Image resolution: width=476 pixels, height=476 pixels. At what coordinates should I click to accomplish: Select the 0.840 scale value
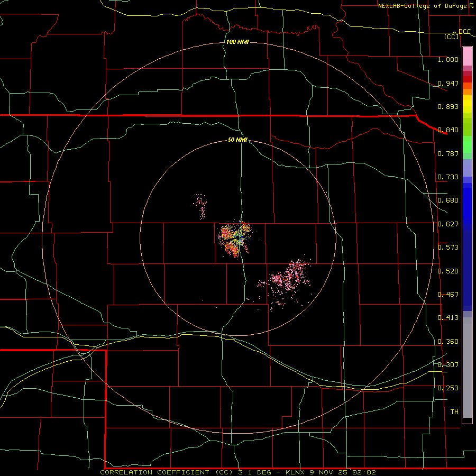coord(448,130)
